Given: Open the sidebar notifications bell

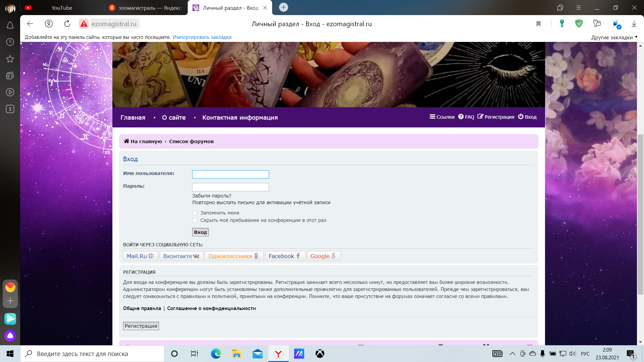Looking at the screenshot, I should [x=10, y=25].
